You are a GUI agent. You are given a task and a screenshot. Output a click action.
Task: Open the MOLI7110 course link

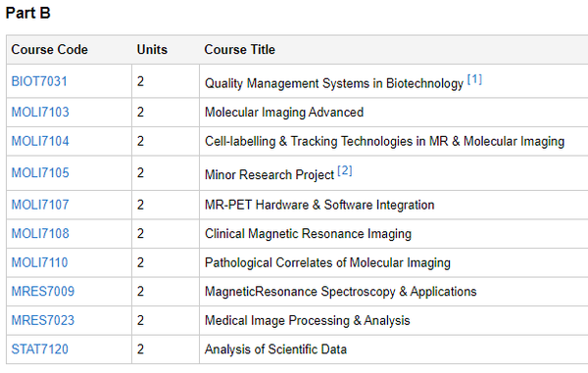(x=40, y=262)
